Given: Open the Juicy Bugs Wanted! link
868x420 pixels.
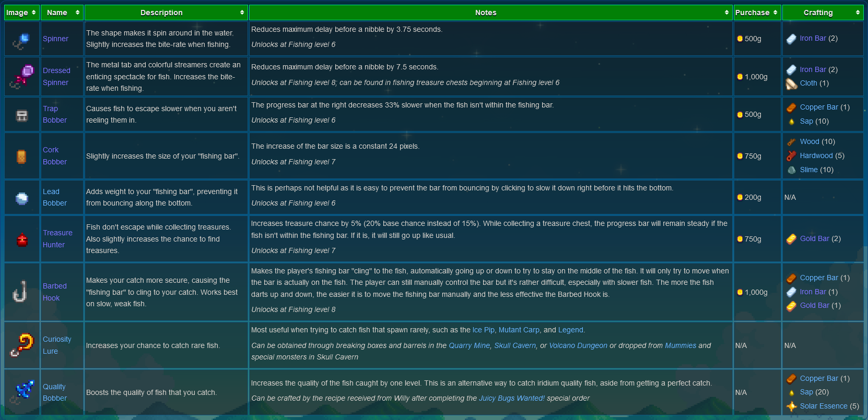Looking at the screenshot, I should 512,398.
